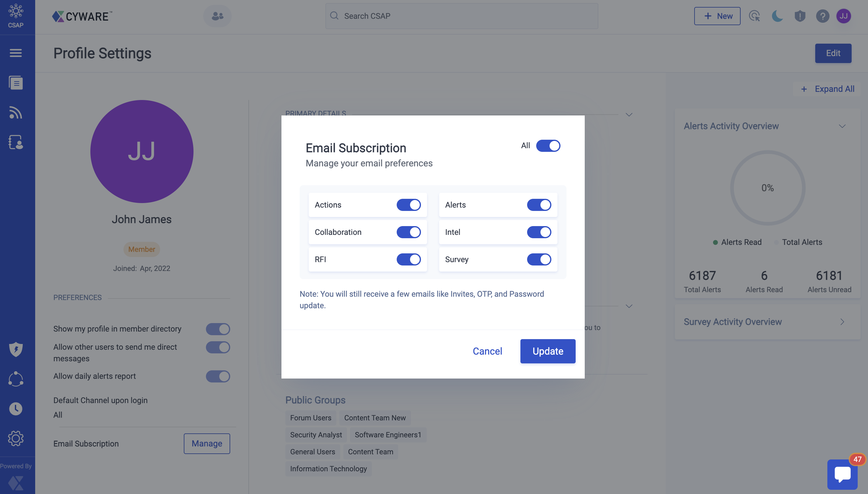Open the hamburger menu in sidebar
The image size is (868, 494).
15,53
